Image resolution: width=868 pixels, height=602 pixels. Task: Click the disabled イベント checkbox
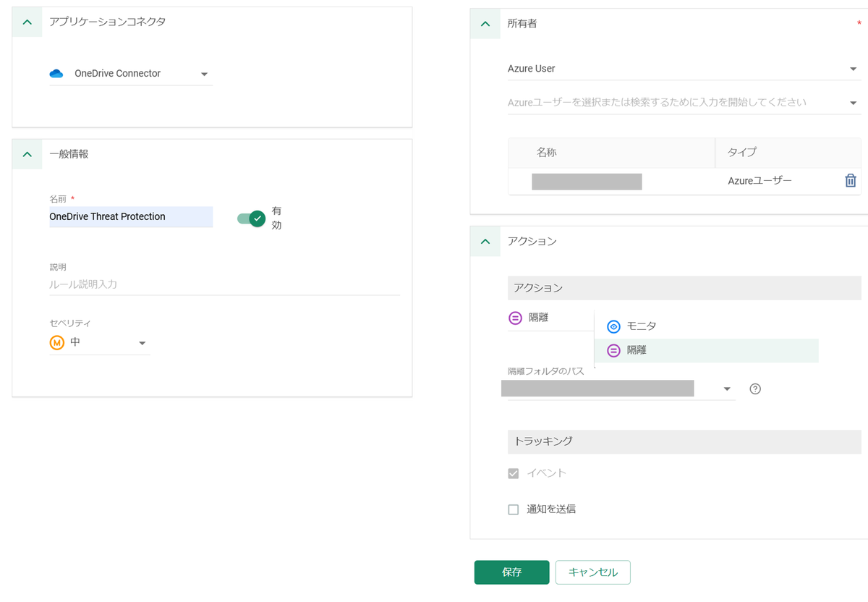514,473
